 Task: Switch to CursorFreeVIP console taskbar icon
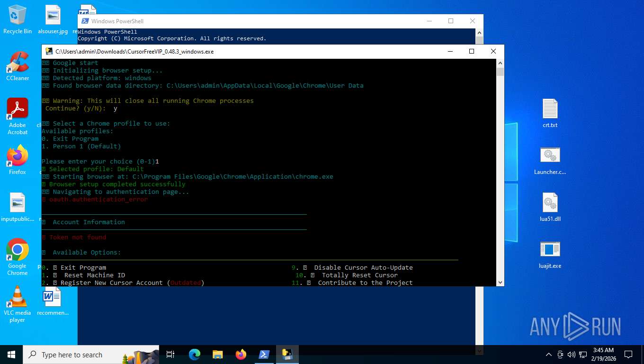point(287,355)
